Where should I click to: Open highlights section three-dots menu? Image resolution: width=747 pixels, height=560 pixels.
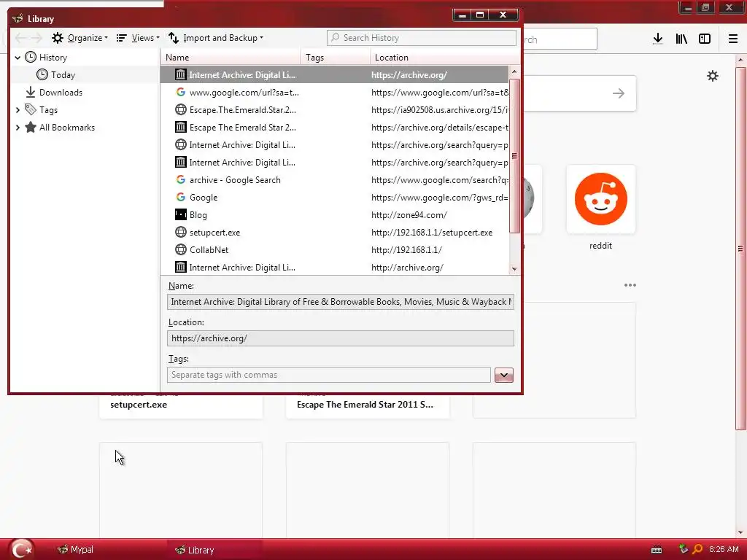[x=630, y=285]
